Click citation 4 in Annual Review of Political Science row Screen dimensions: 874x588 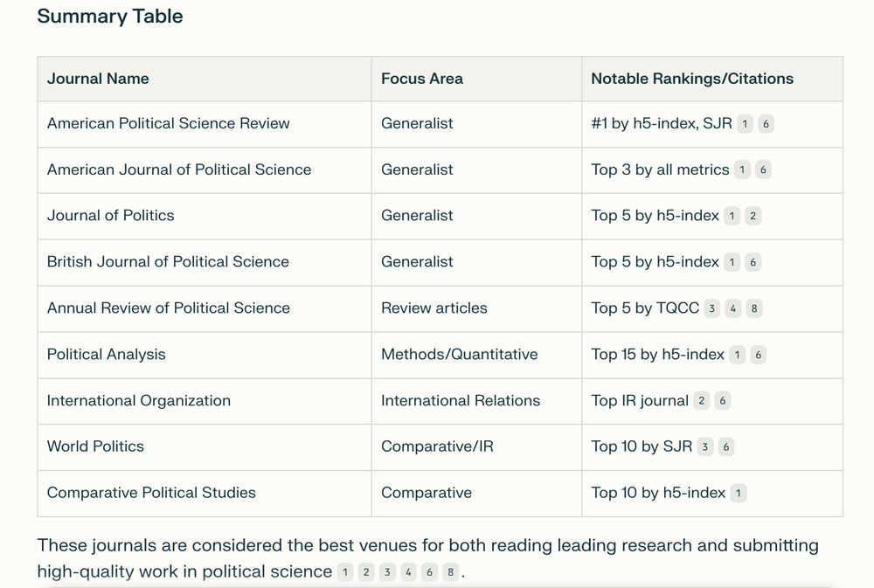click(733, 308)
